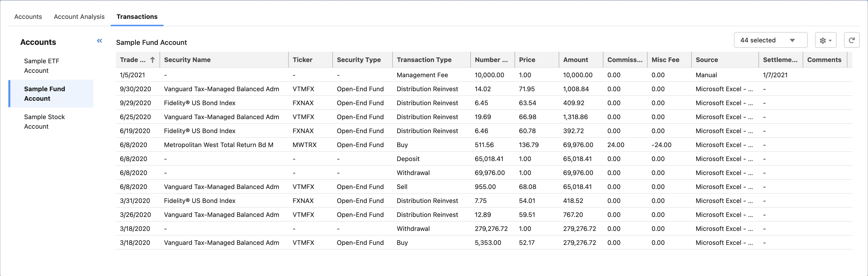Click Sample Fund Account in the sidebar

click(44, 94)
